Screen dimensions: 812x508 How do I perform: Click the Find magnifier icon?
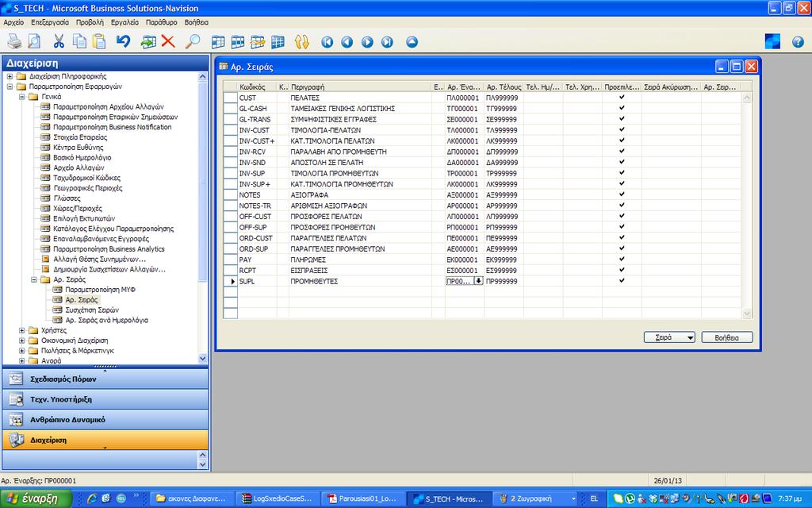[x=192, y=41]
